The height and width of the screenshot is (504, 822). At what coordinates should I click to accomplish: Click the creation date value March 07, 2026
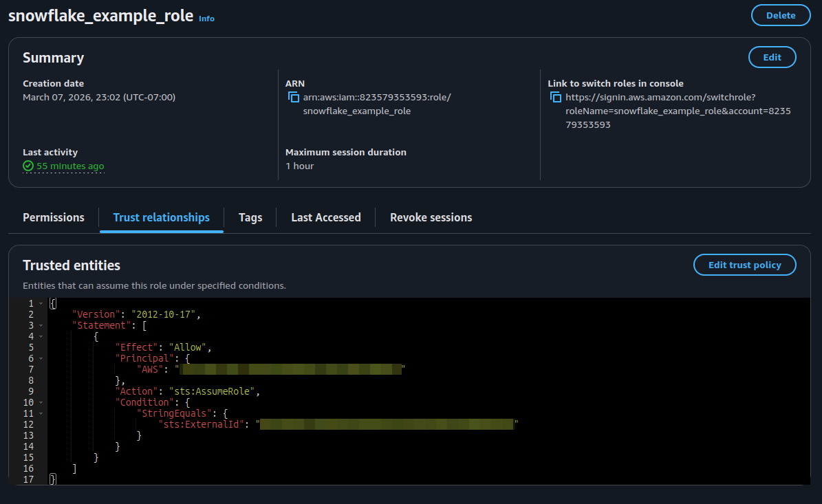click(x=99, y=97)
